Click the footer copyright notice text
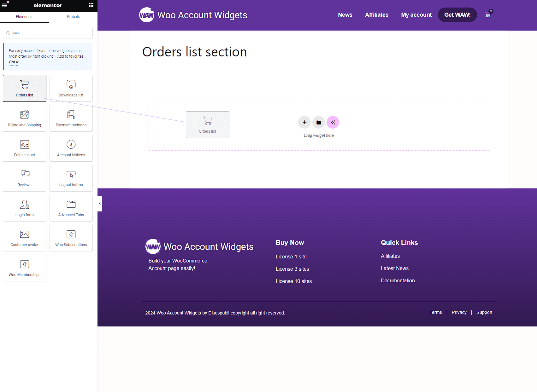The height and width of the screenshot is (392, 537). point(215,313)
